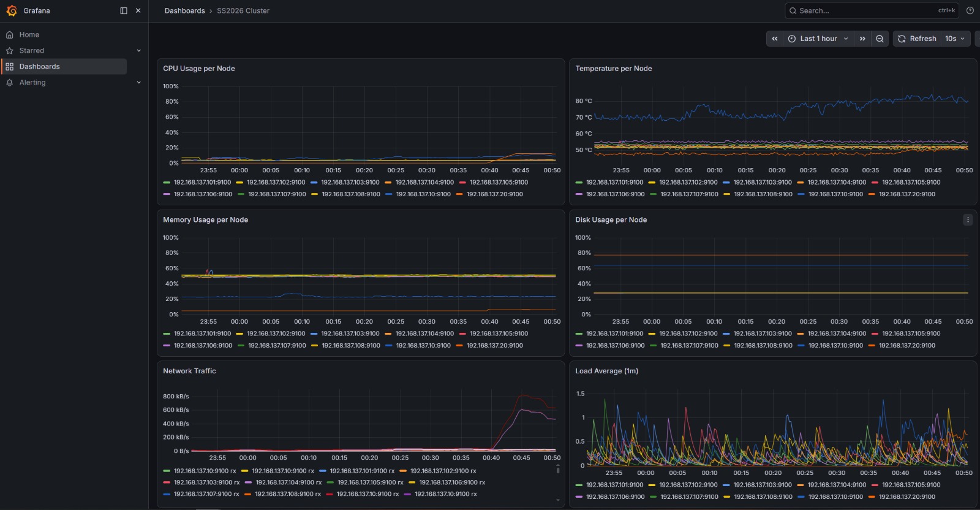Viewport: 980px width, 510px height.
Task: Open the Disk Usage per Node panel menu
Action: pyautogui.click(x=968, y=219)
